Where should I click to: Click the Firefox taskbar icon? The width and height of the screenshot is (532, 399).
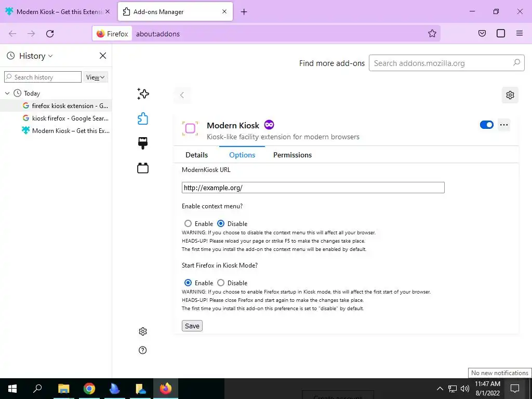(166, 389)
